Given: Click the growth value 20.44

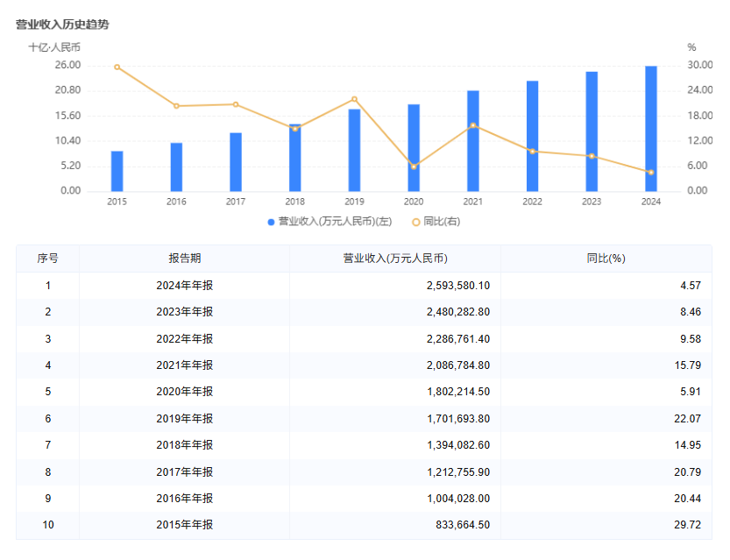Looking at the screenshot, I should [688, 499].
